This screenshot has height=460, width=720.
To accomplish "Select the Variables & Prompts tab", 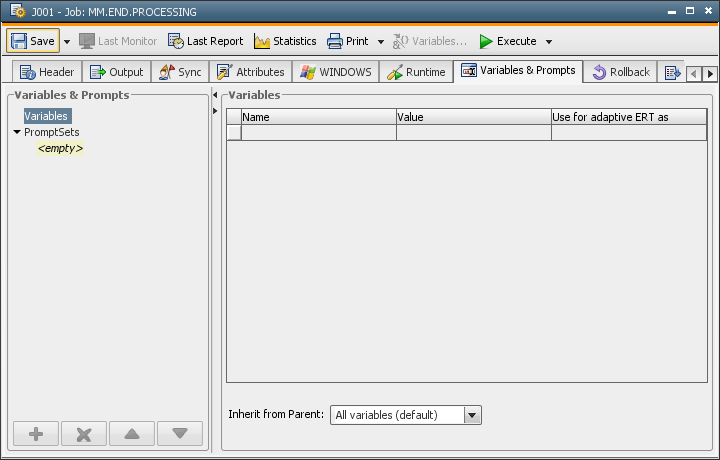I will pos(518,71).
